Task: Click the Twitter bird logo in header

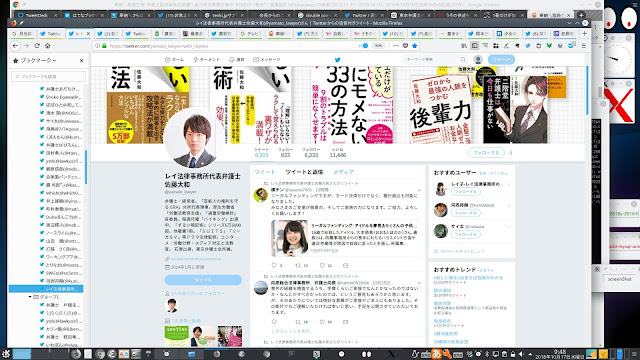Action: pyautogui.click(x=337, y=60)
